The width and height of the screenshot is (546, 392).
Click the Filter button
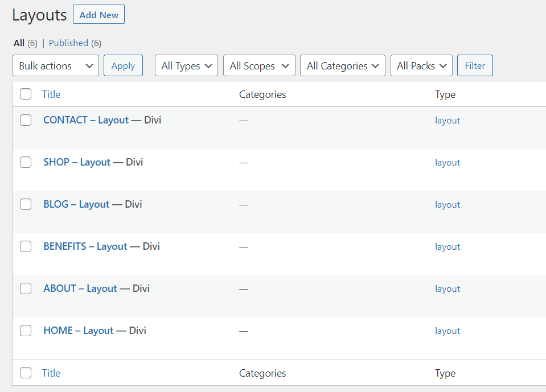475,65
